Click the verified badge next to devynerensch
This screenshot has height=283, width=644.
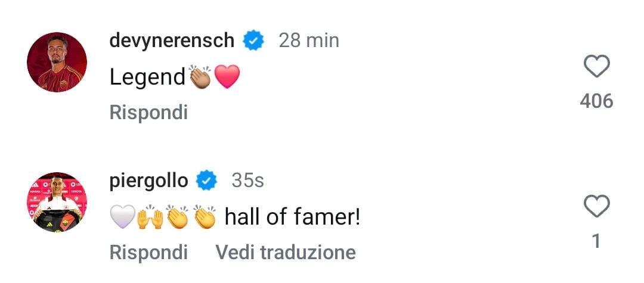[253, 41]
